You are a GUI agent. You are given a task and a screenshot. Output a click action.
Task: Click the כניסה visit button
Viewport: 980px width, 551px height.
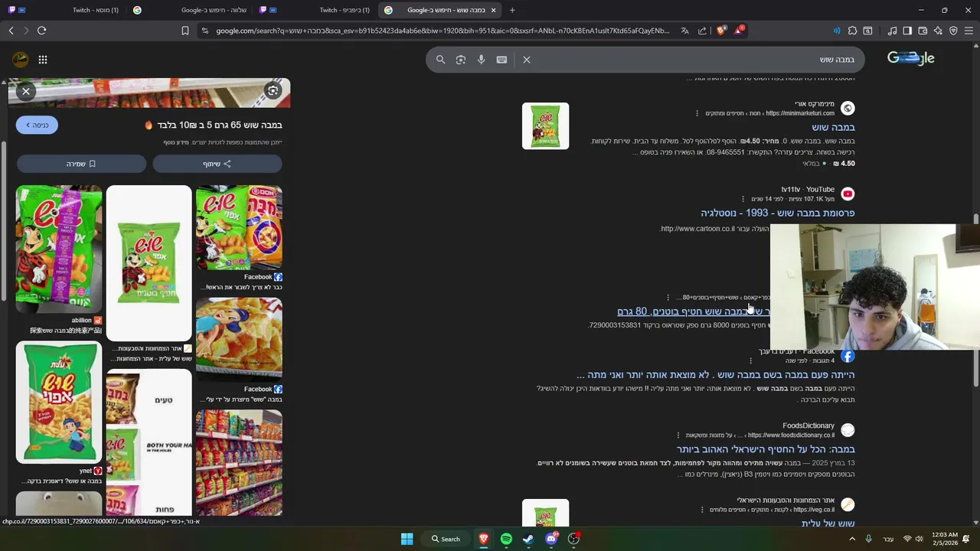tap(37, 125)
